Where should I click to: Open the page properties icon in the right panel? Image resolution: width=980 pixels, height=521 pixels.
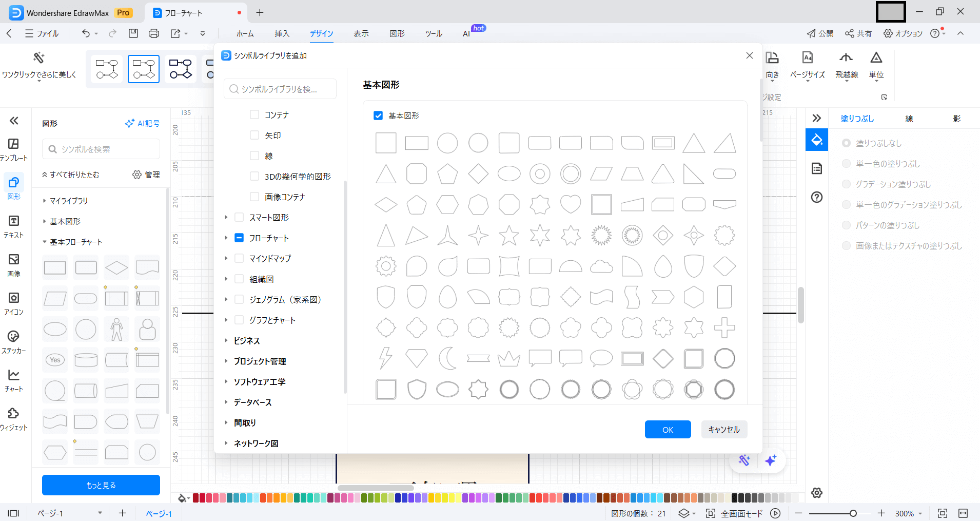[x=817, y=168]
